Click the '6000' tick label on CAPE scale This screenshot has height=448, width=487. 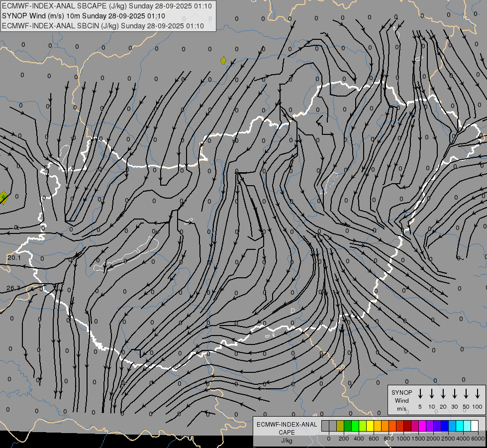(x=478, y=439)
